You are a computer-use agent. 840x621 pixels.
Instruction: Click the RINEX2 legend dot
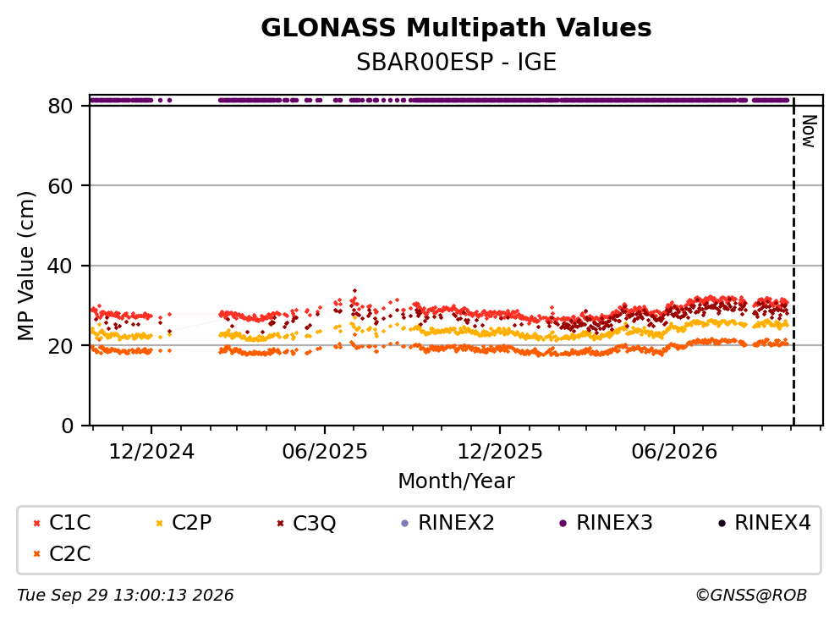tap(404, 523)
